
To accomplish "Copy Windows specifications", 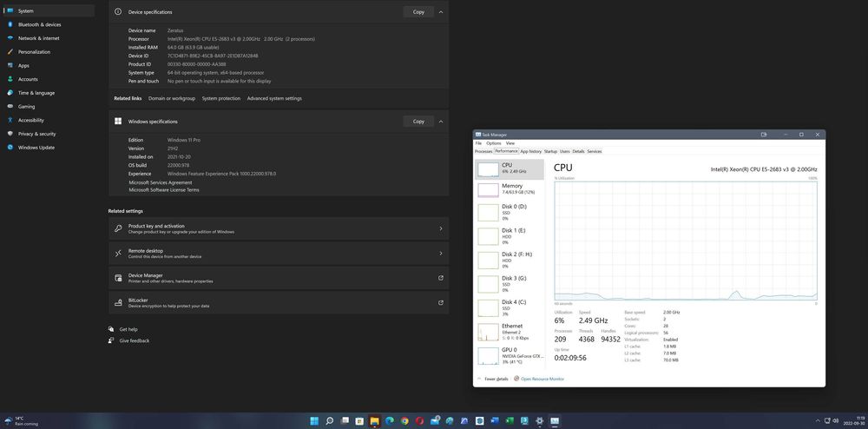I will coord(418,122).
